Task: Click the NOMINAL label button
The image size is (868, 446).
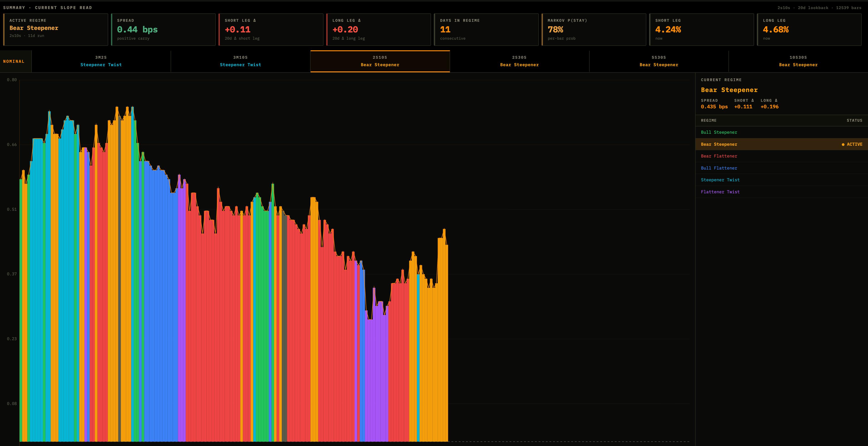Action: pos(14,61)
